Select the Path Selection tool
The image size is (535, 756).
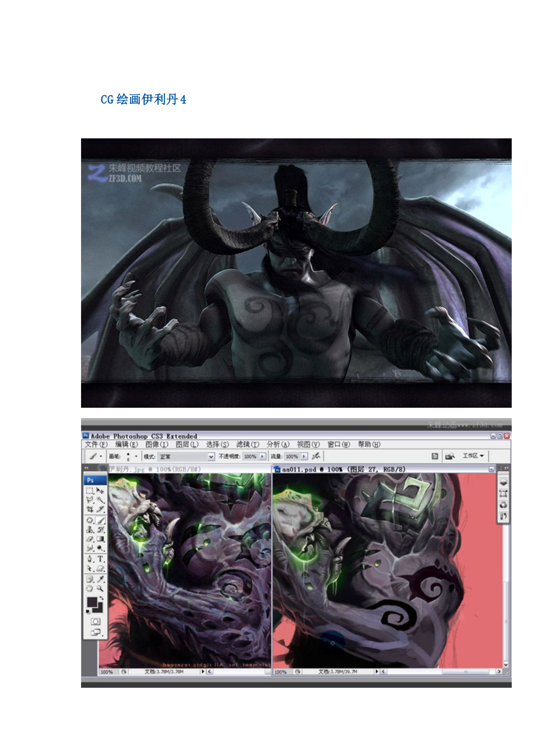tap(90, 569)
